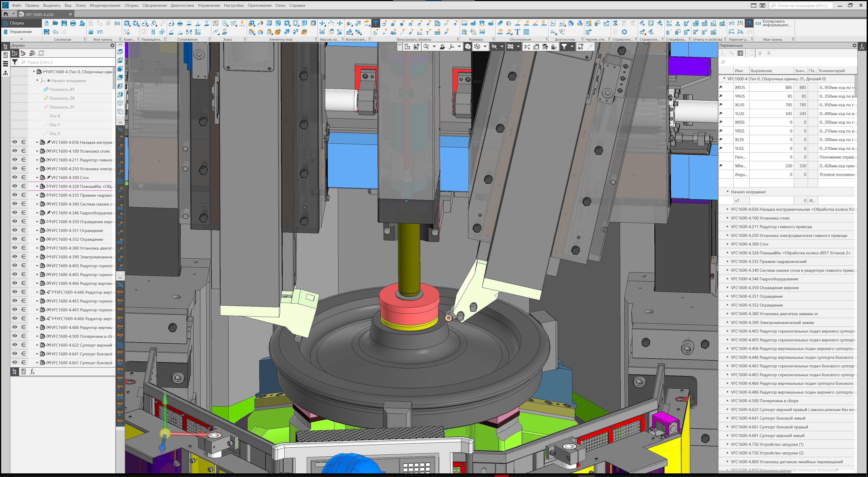
Task: Open the Variables panel settings gear
Action: click(x=854, y=45)
